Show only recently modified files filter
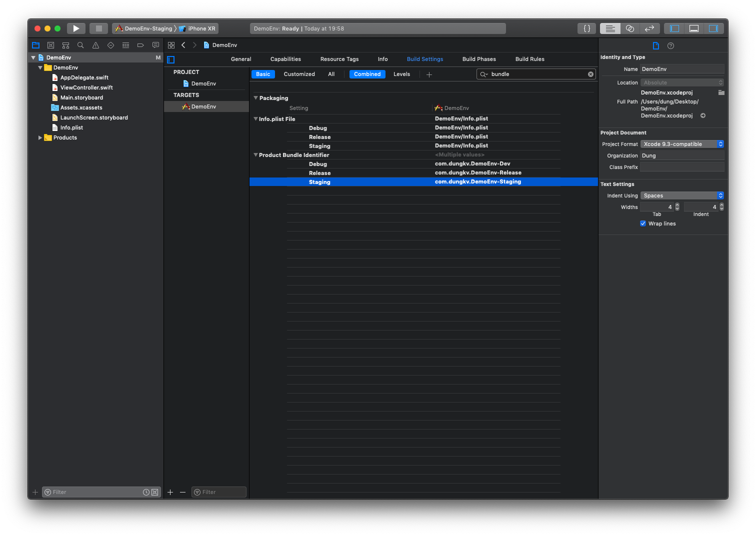The width and height of the screenshot is (756, 536). click(146, 492)
